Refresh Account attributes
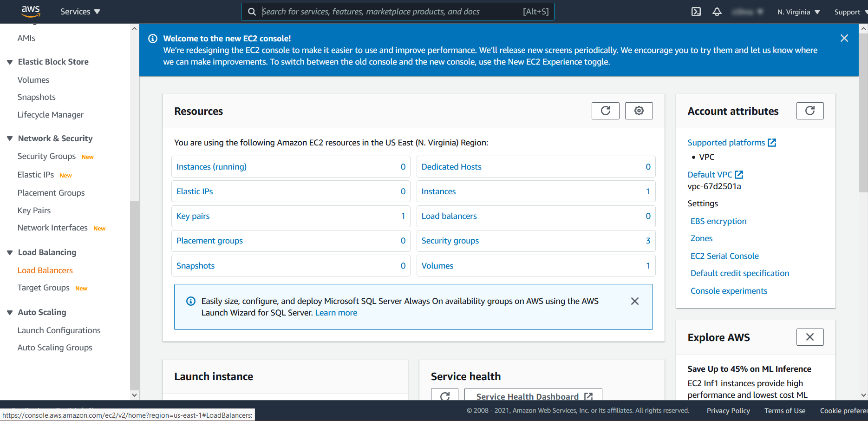Image resolution: width=868 pixels, height=421 pixels. [x=810, y=111]
